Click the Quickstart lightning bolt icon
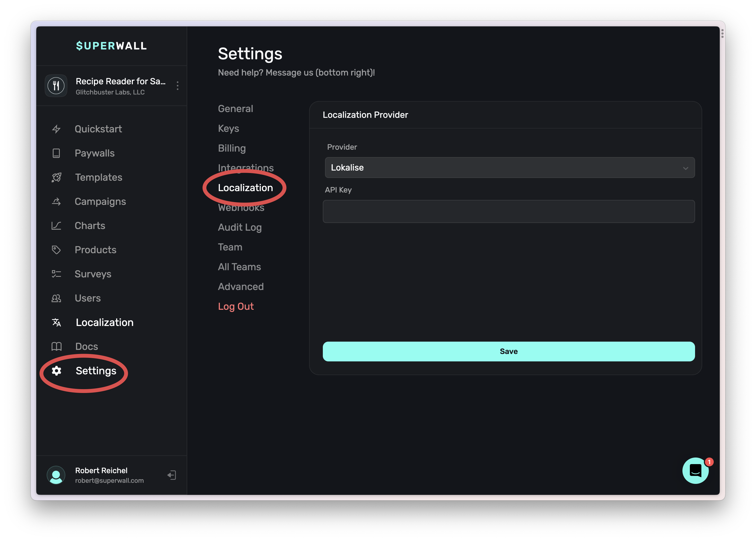The width and height of the screenshot is (756, 541). tap(56, 129)
